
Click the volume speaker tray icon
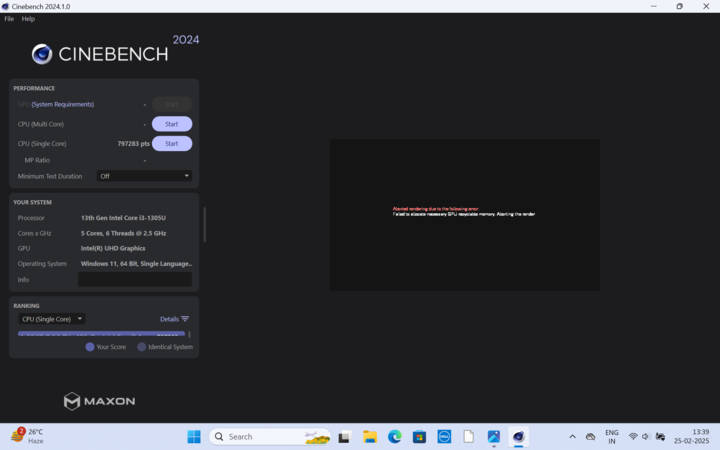click(646, 436)
